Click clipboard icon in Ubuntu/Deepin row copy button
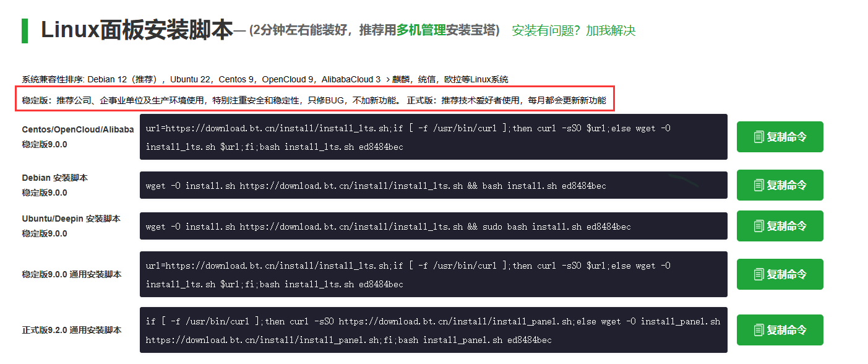The image size is (868, 364). click(x=758, y=226)
